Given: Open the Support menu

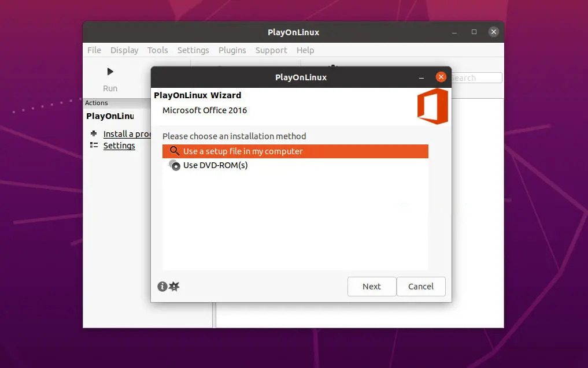Looking at the screenshot, I should 271,50.
